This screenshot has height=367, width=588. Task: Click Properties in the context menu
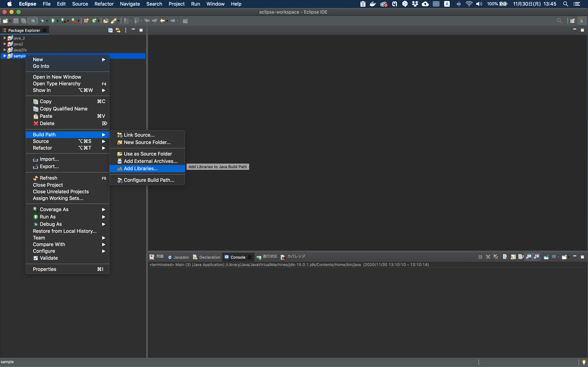44,269
